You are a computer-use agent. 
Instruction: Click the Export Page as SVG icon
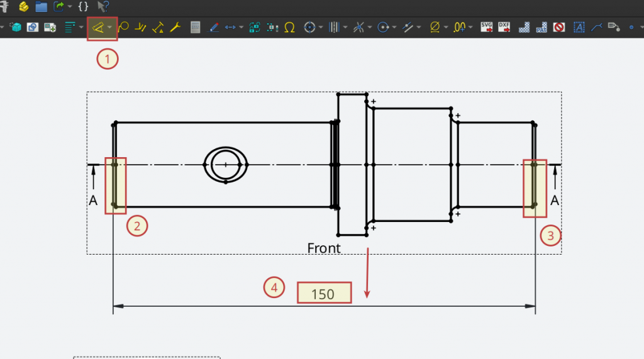486,28
